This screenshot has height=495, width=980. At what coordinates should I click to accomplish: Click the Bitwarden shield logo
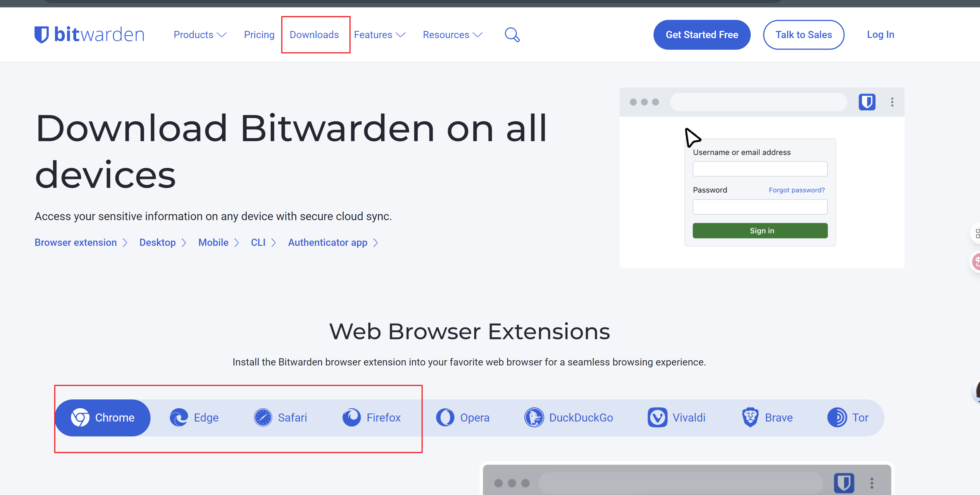click(42, 35)
